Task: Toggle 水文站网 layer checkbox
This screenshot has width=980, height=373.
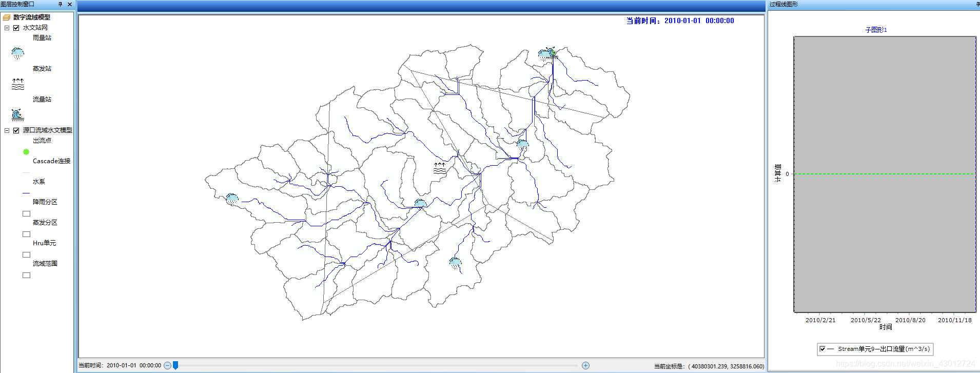Action: point(16,28)
